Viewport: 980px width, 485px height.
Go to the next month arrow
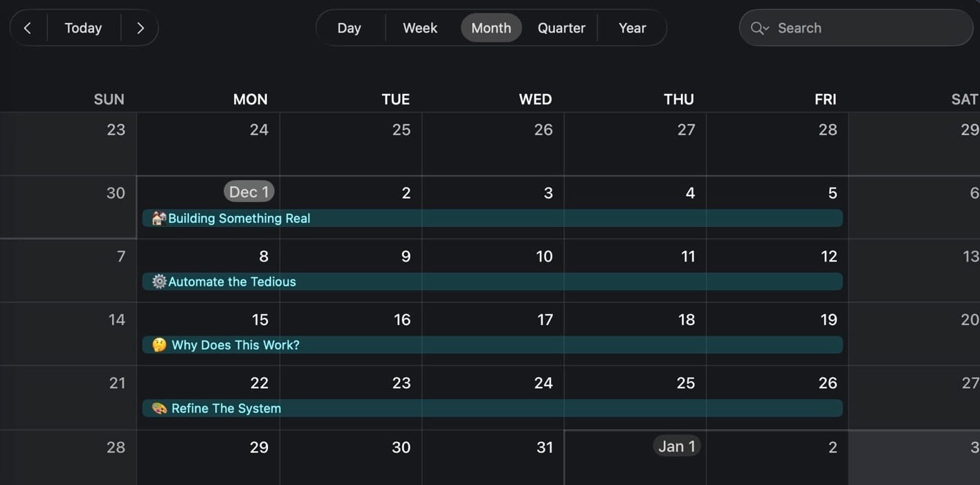point(140,28)
